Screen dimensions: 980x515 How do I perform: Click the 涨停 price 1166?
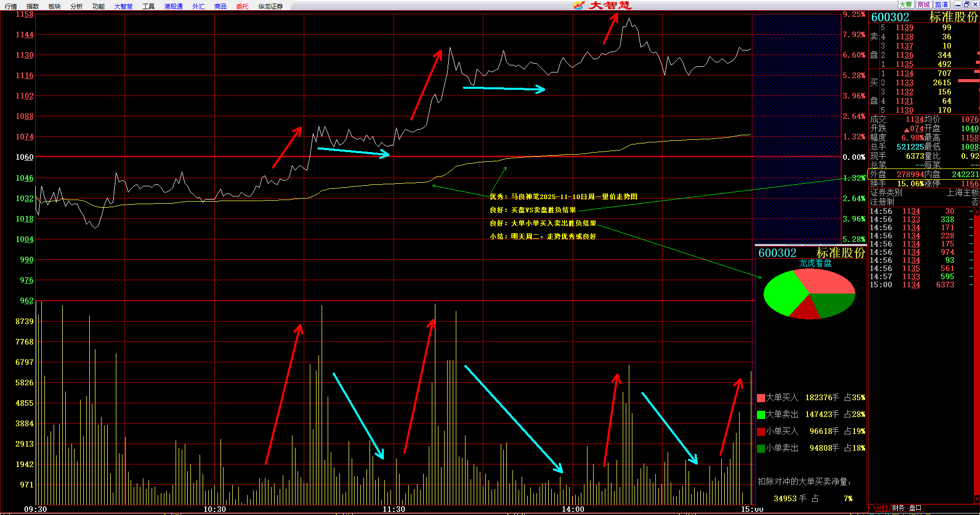(x=970, y=184)
